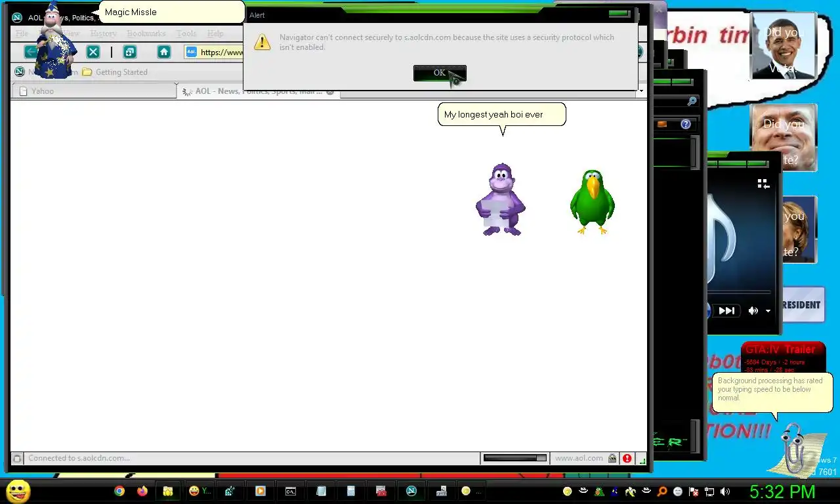Close the AOL News tab
The width and height of the screenshot is (840, 504).
[330, 92]
